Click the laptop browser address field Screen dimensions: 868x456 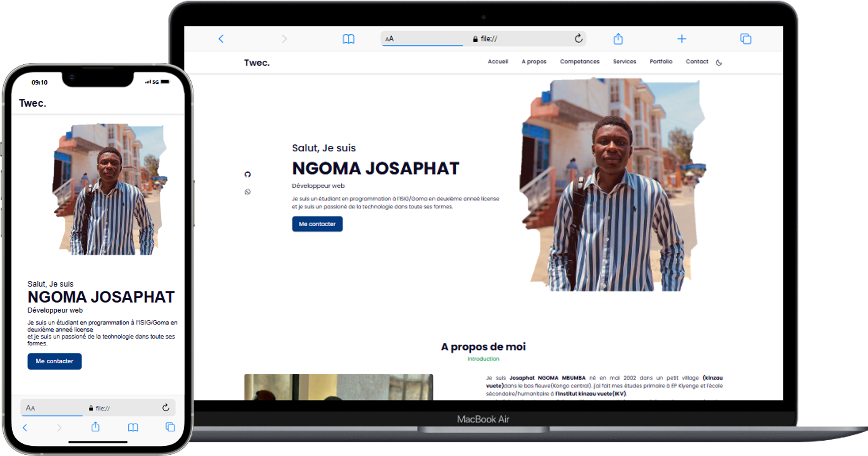click(483, 39)
